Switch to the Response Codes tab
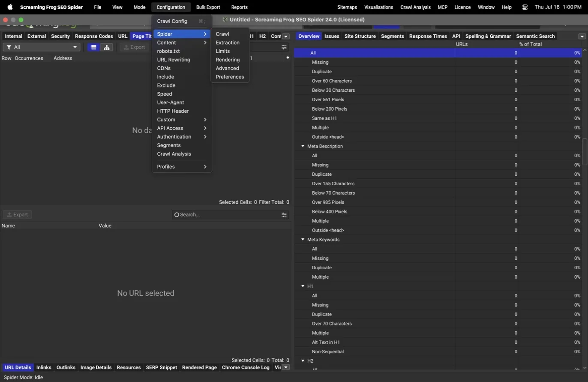Image resolution: width=588 pixels, height=382 pixels. pyautogui.click(x=94, y=36)
